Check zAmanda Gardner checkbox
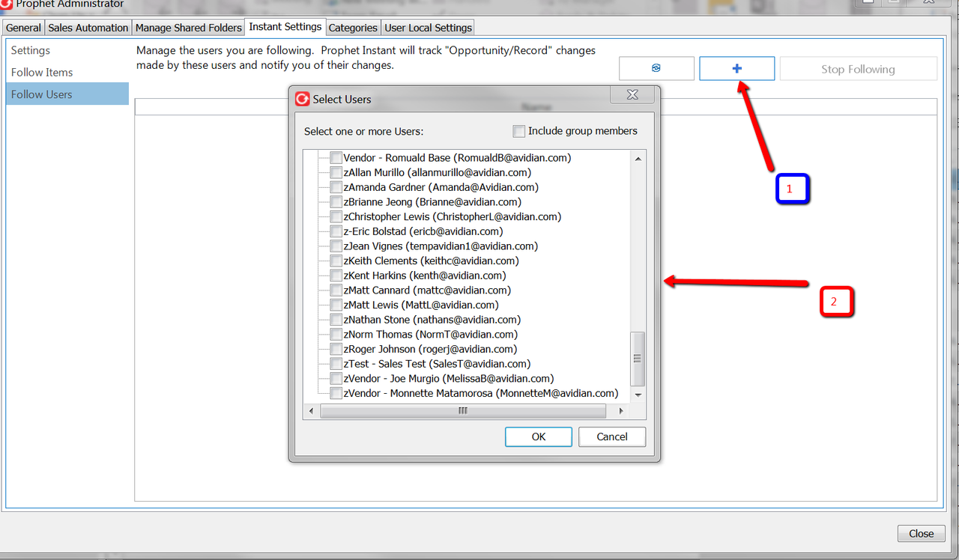 coord(336,187)
